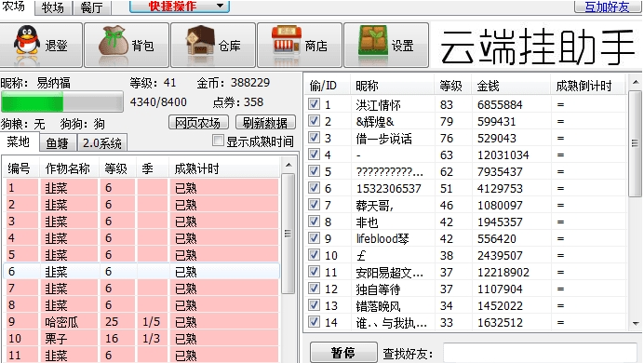Click friend list scrollbar up arrow
The image size is (644, 363).
point(636,82)
